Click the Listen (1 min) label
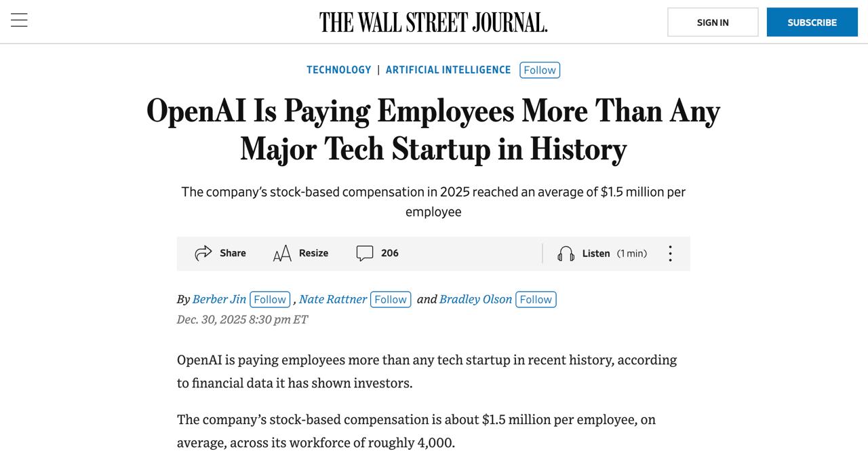Screen dimensions: 868x464 [614, 254]
